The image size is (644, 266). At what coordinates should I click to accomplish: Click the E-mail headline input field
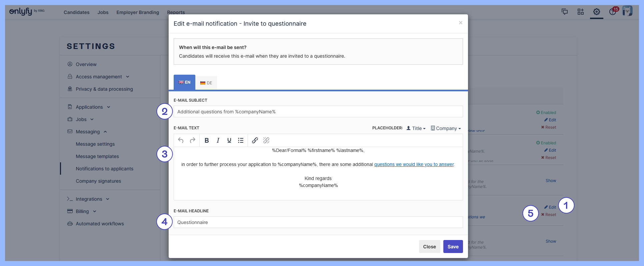(x=318, y=222)
